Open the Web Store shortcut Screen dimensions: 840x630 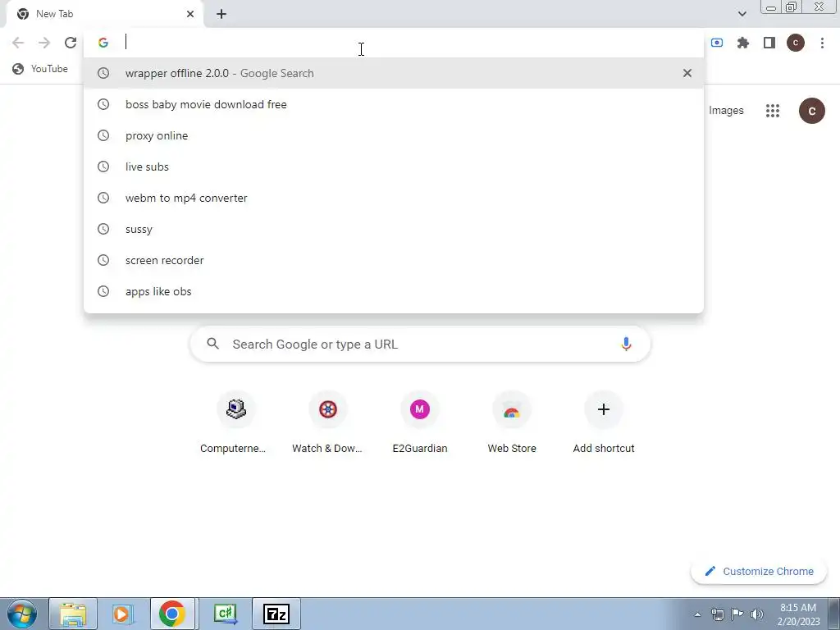512,423
